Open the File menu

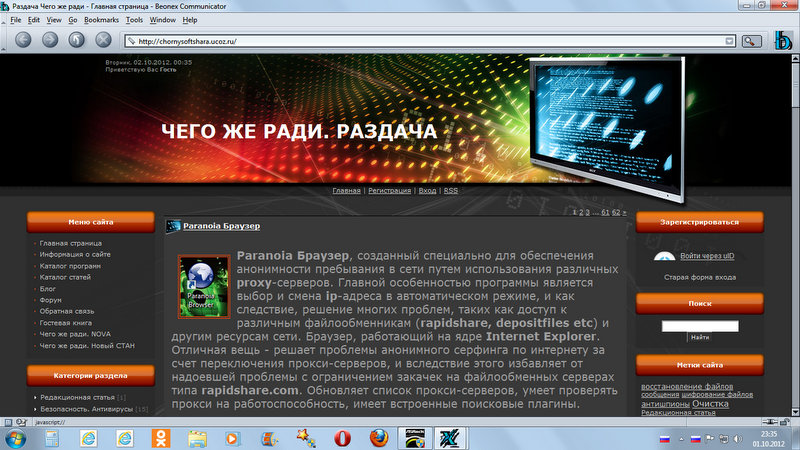pos(16,20)
